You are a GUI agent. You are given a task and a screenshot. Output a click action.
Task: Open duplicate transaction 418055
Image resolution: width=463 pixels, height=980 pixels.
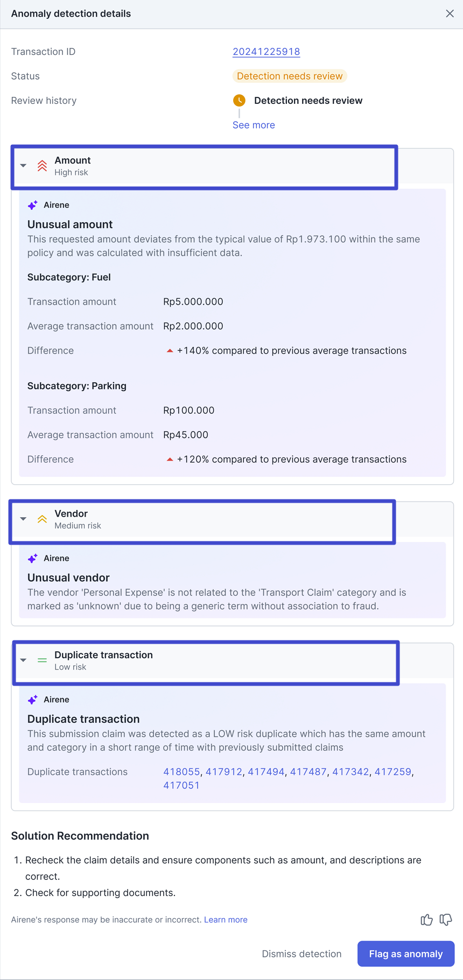point(181,772)
